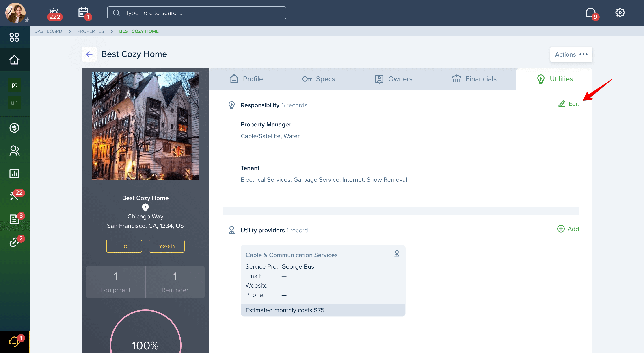Click the '6 records' count text
Viewport: 644px width, 353px height.
tap(294, 105)
